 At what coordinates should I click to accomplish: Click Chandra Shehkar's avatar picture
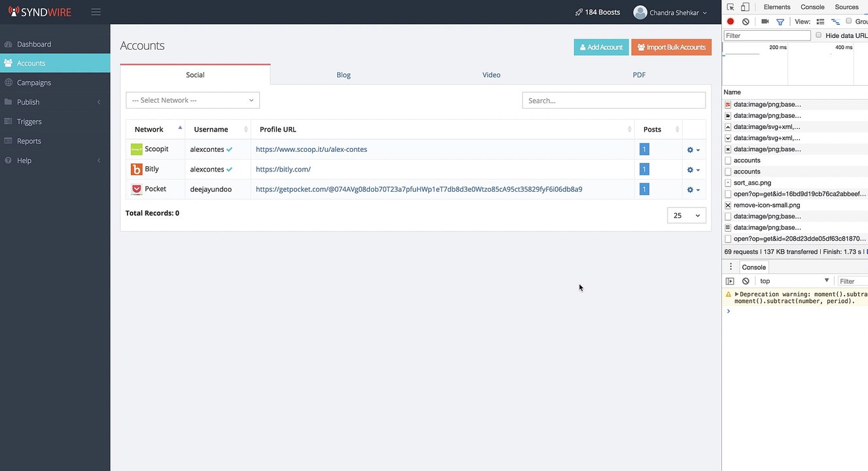pos(640,12)
